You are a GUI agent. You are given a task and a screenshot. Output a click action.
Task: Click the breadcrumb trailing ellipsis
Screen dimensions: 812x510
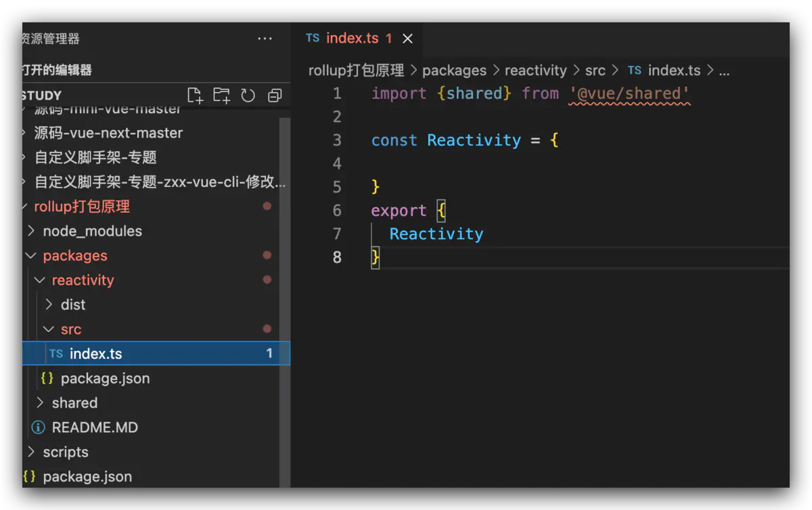click(x=723, y=70)
